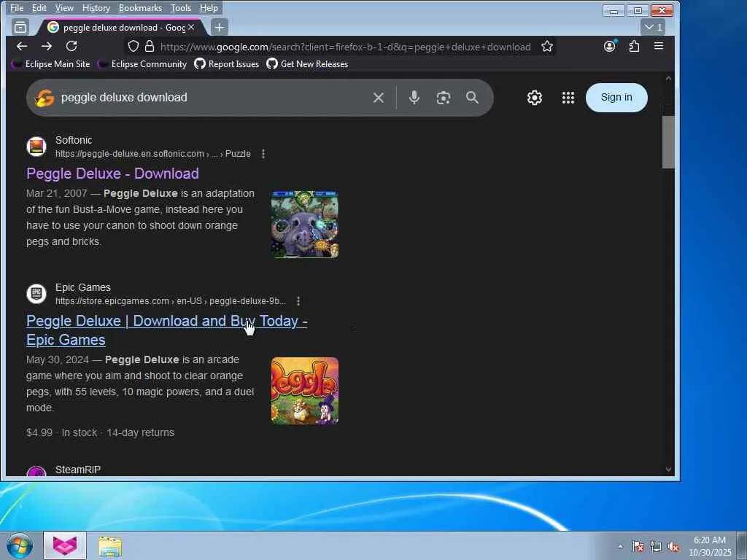Open the network tray icon
Viewport: 747px width, 560px height.
[656, 547]
